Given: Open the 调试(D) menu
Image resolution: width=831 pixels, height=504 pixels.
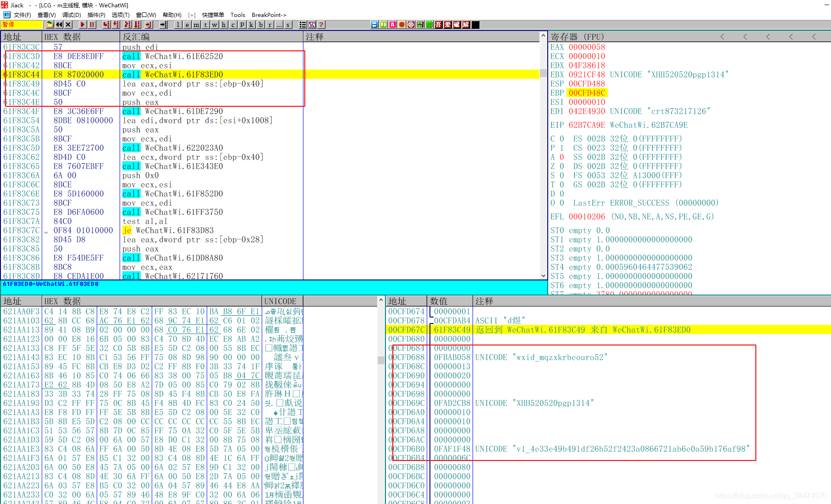Looking at the screenshot, I should point(72,15).
